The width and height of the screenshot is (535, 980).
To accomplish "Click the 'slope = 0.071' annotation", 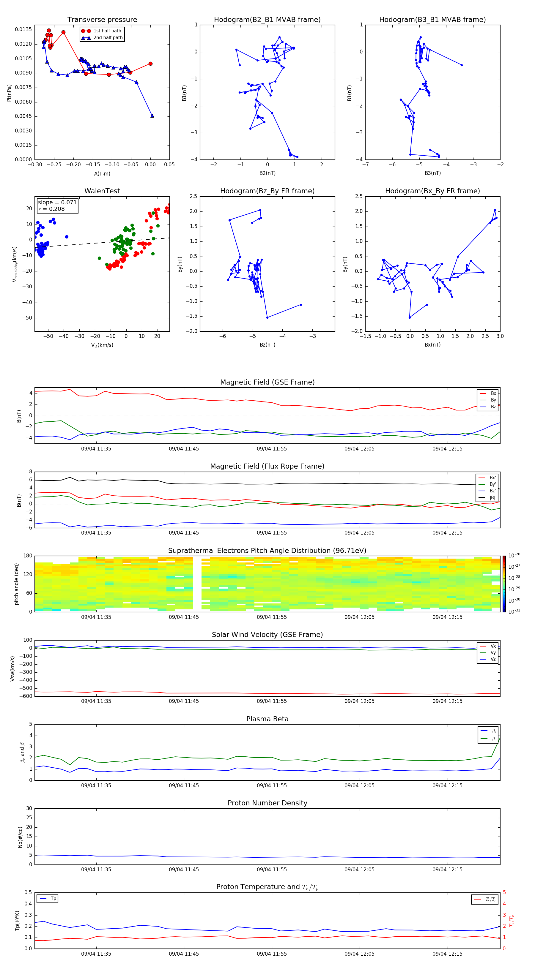I will coord(57,203).
